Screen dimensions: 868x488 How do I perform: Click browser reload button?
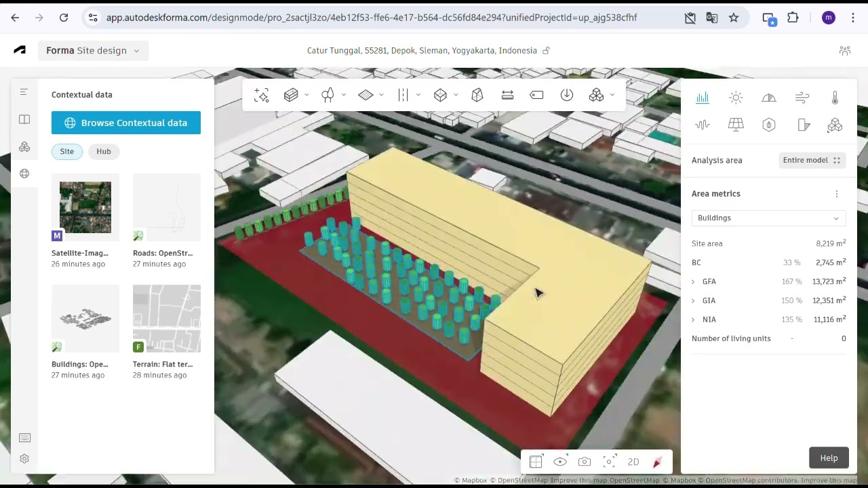pyautogui.click(x=64, y=18)
